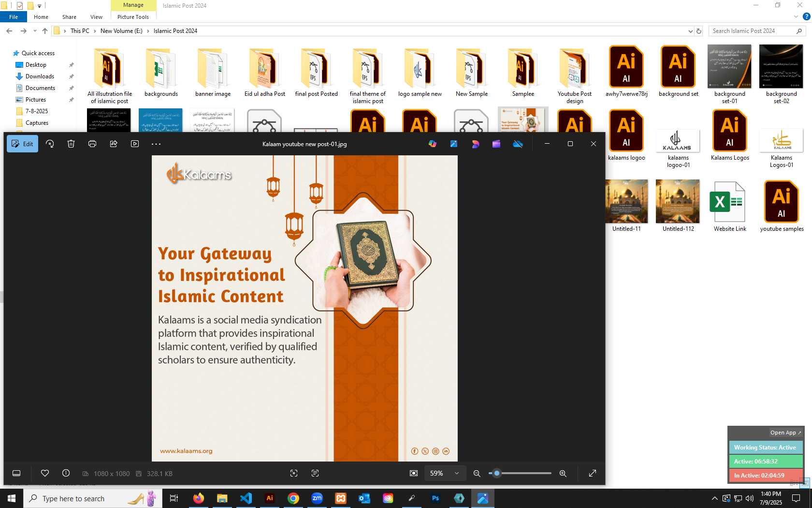Share the image from Photos toolbar
Image resolution: width=812 pixels, height=508 pixels.
click(x=114, y=144)
